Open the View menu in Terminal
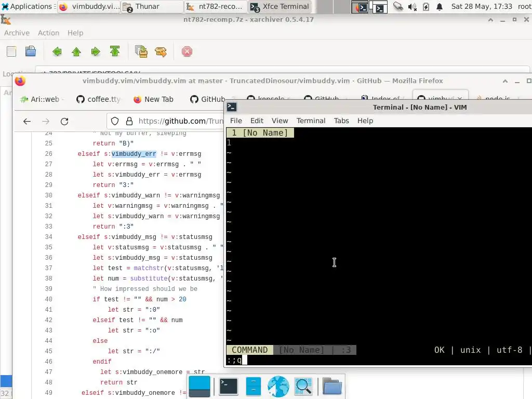Image resolution: width=532 pixels, height=399 pixels. [280, 121]
